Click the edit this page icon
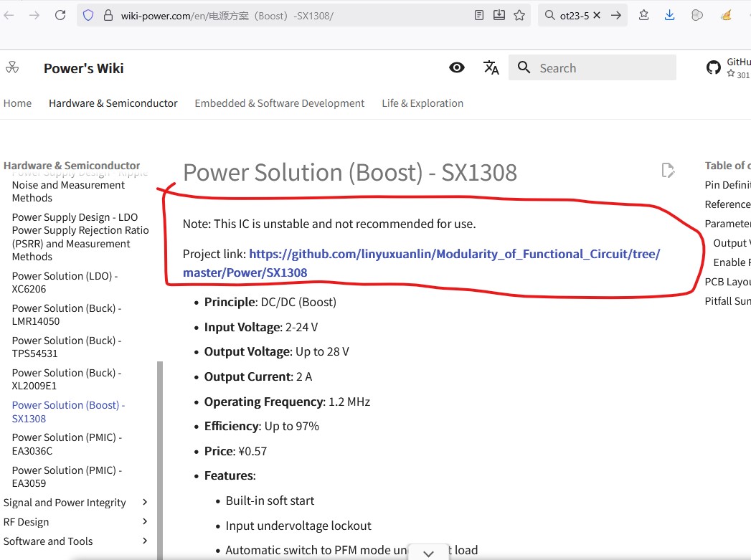The height and width of the screenshot is (560, 751). [668, 170]
